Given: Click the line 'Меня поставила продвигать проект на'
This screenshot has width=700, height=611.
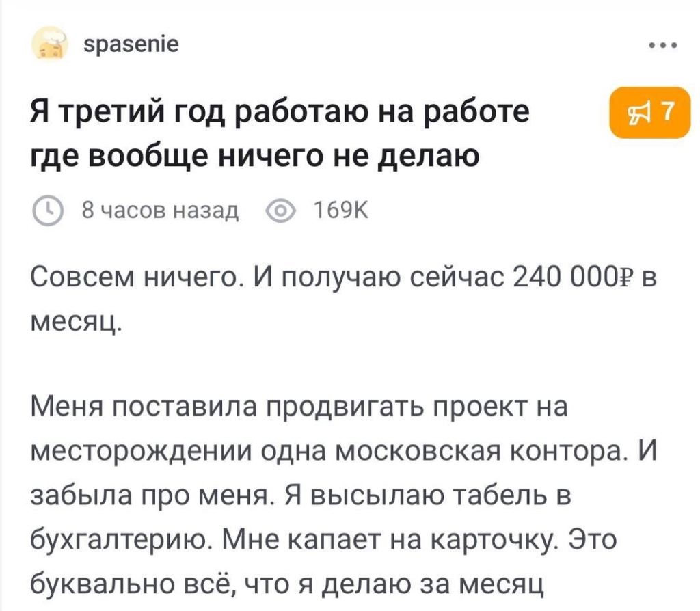Looking at the screenshot, I should click(299, 408).
